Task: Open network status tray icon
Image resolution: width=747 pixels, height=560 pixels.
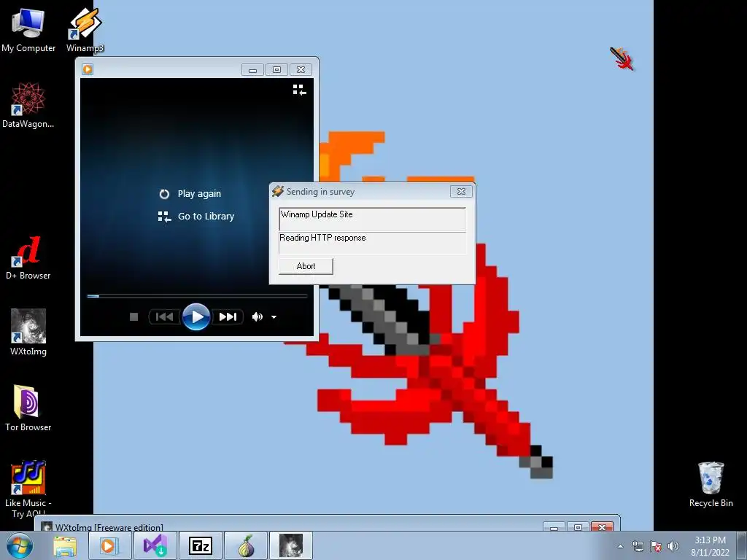Action: (x=638, y=546)
